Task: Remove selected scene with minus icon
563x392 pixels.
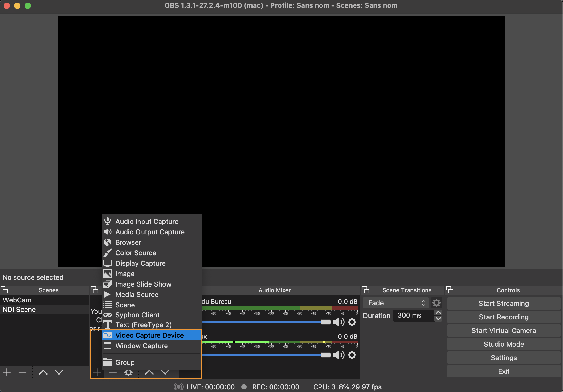Action: pos(22,372)
